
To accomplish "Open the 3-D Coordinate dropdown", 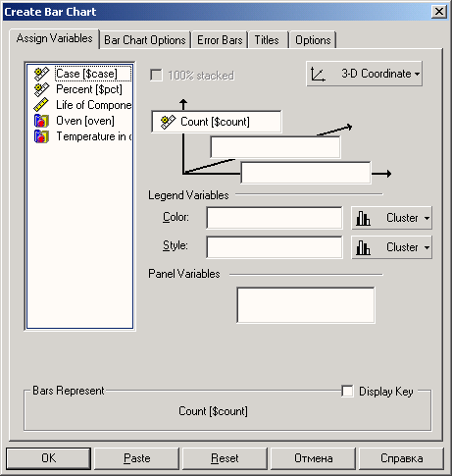I will [364, 74].
